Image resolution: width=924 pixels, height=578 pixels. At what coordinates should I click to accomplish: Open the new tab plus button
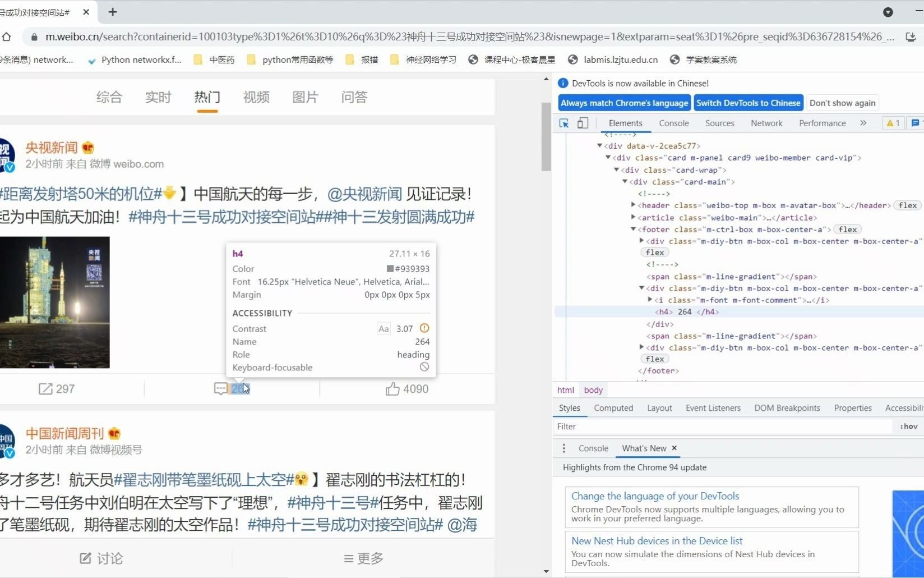tap(113, 12)
